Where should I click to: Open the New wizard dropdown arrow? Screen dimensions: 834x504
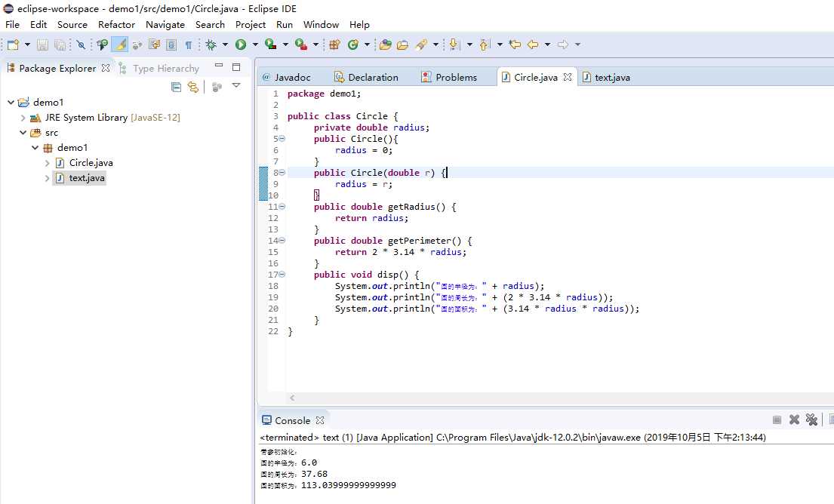(27, 45)
